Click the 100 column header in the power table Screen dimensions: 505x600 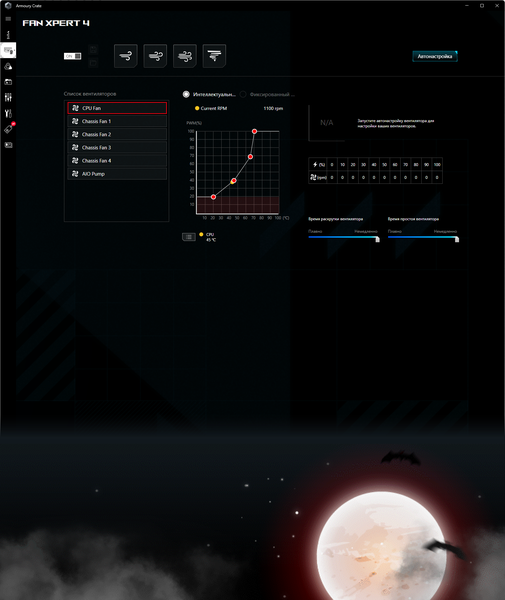click(437, 165)
